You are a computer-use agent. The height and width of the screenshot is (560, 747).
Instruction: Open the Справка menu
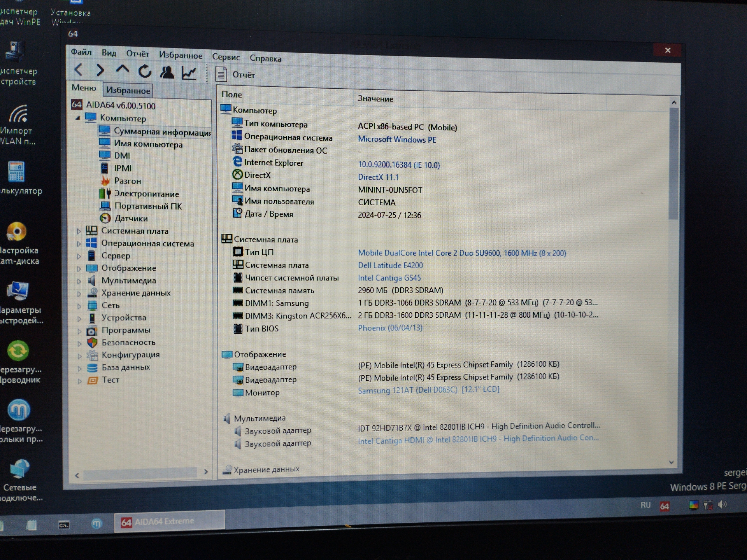click(x=265, y=58)
